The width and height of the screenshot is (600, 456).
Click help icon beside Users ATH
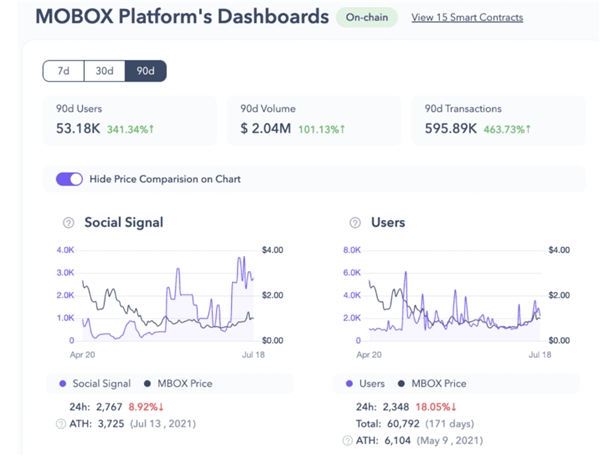coord(347,441)
